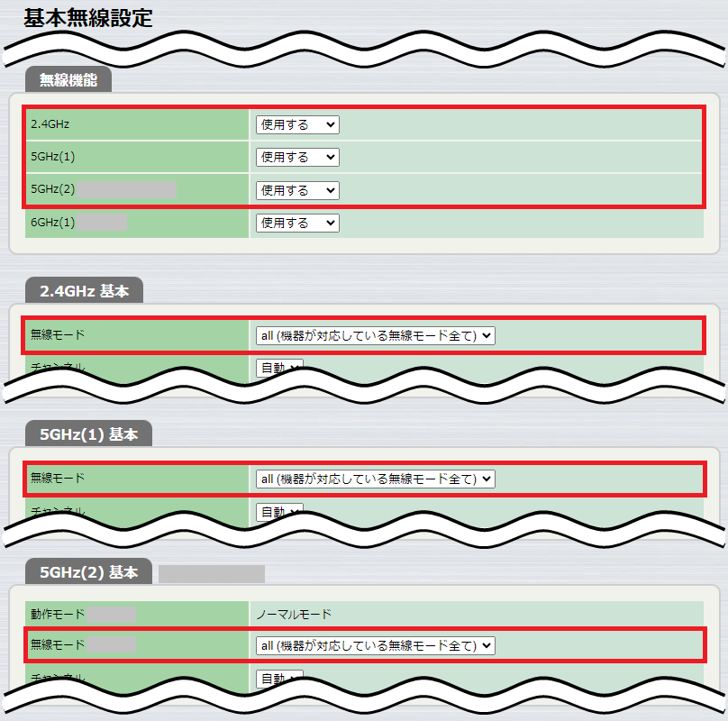Open 自動 channel dropdown under 5GHz(2) 基本
Viewport: 728px width, 721px height.
click(279, 677)
